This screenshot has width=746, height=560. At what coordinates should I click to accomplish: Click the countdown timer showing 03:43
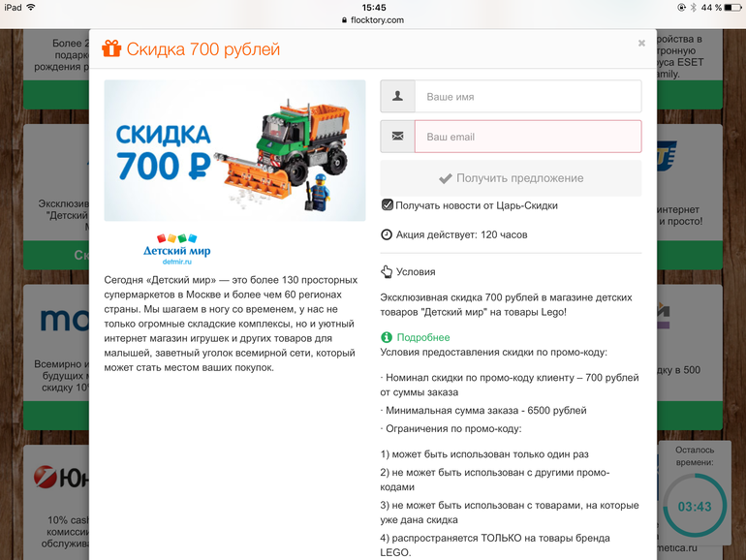(695, 507)
